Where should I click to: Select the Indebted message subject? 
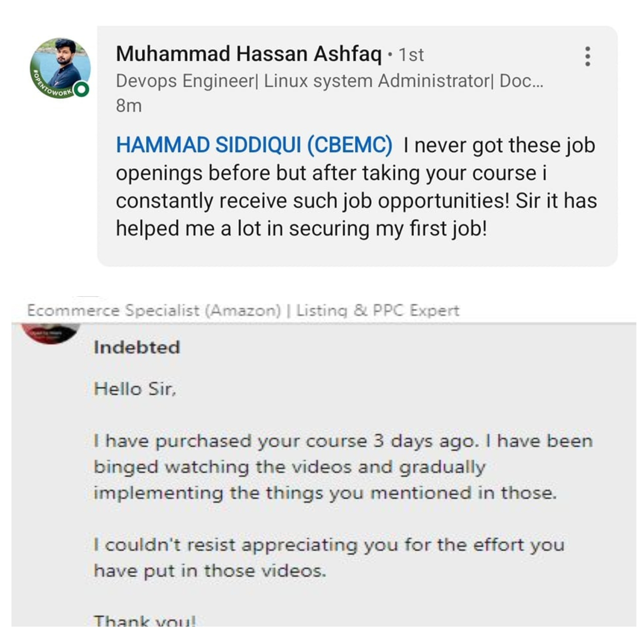137,348
